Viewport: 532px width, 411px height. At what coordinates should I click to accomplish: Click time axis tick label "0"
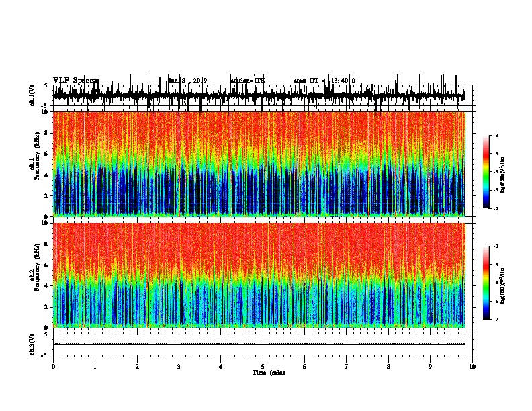[53, 367]
